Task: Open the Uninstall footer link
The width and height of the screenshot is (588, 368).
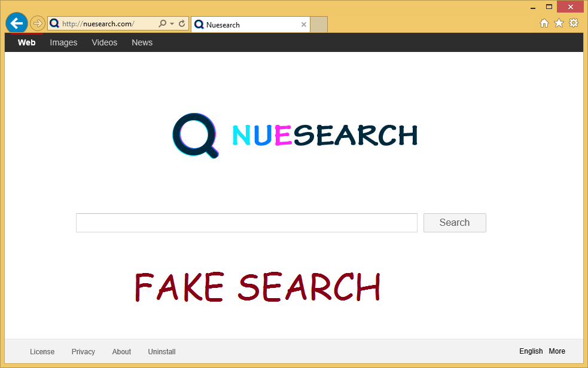Action: point(162,351)
